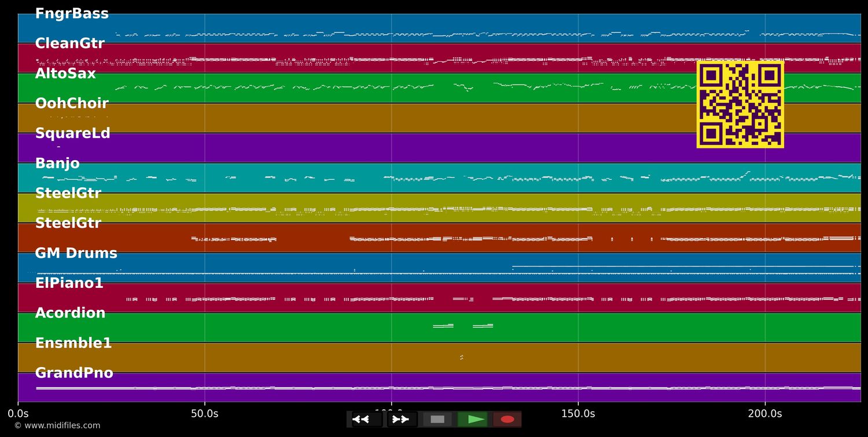Expand the CleanGtr track lane
The width and height of the screenshot is (868, 437).
[x=69, y=43]
